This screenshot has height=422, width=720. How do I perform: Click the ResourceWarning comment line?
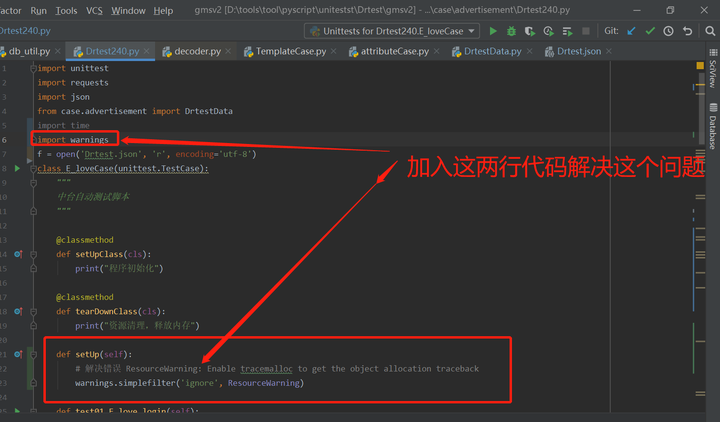277,369
